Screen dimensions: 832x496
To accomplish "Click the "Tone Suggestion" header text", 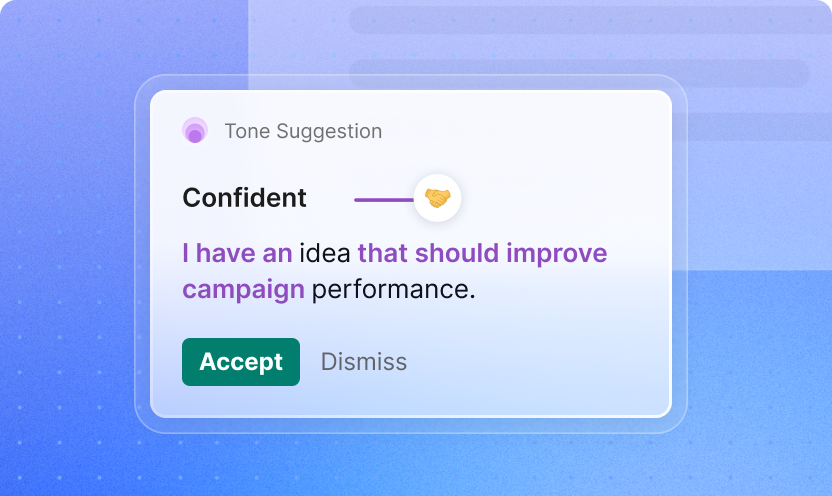I will pos(303,131).
